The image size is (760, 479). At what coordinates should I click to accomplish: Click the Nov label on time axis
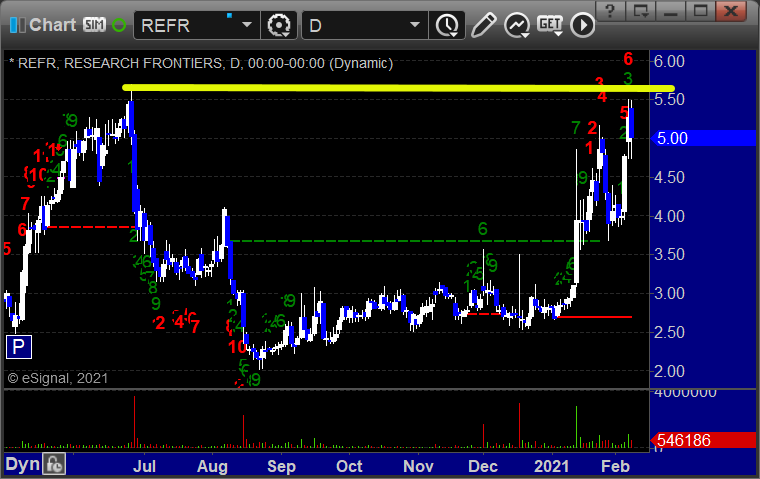418,466
